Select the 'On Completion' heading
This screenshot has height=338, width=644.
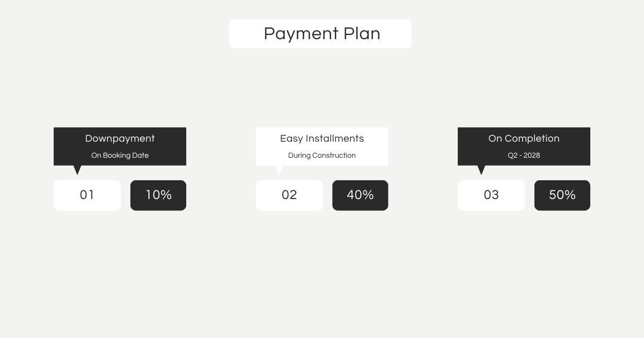tap(524, 138)
